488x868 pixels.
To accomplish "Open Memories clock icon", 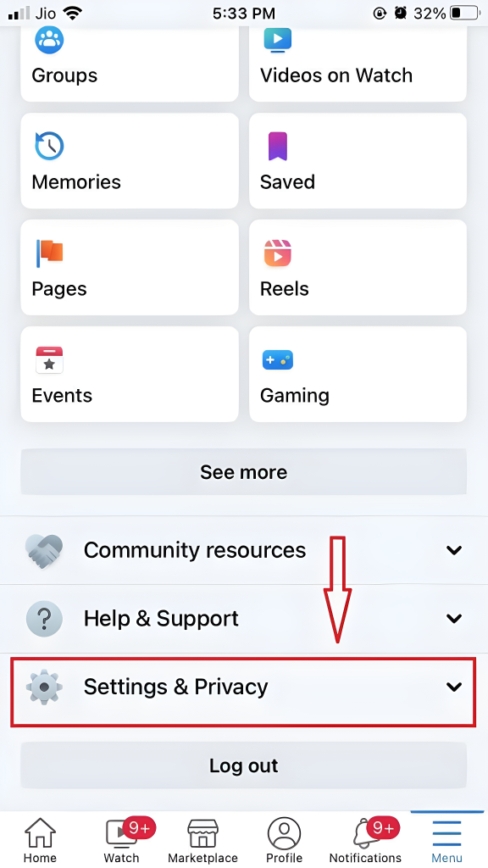I will [x=49, y=146].
